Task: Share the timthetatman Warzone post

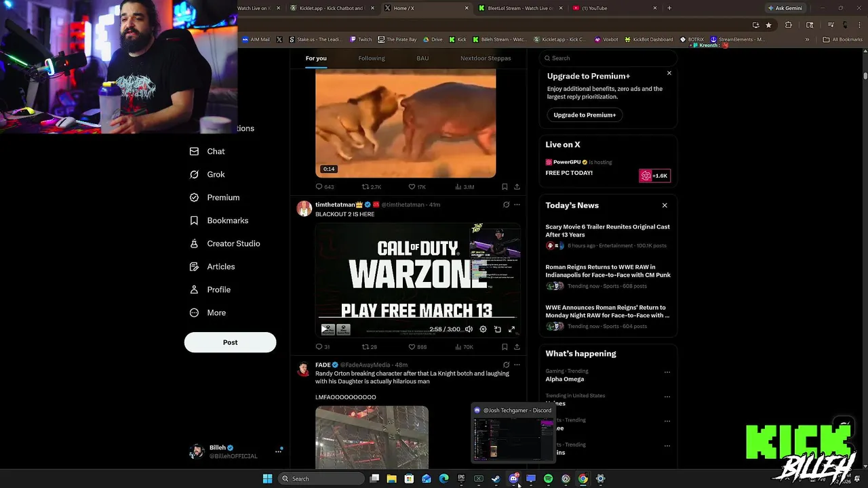Action: pyautogui.click(x=517, y=347)
